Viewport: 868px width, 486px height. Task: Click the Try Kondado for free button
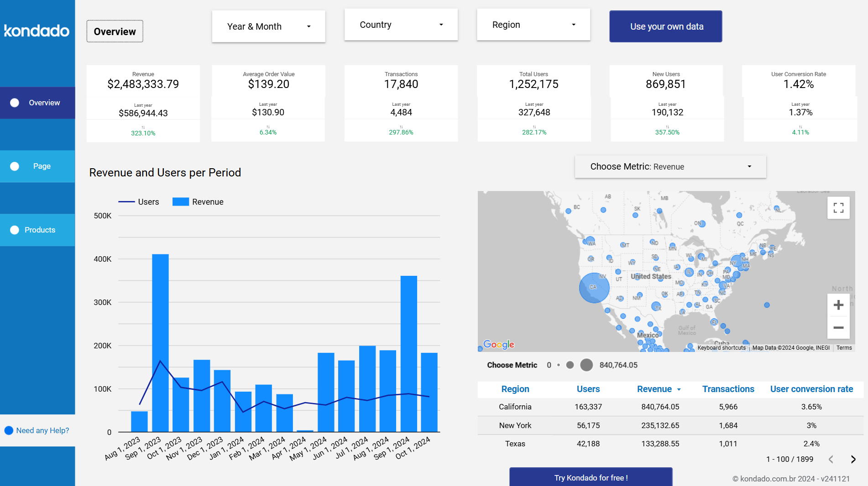[591, 478]
